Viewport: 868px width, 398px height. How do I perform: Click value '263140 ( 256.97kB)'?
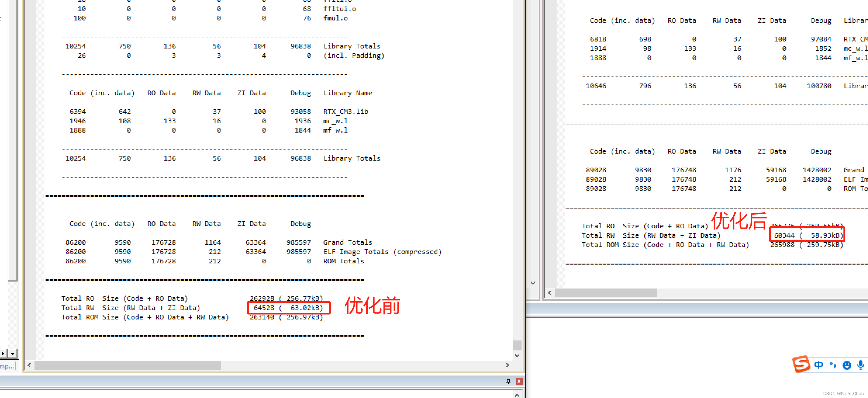(x=287, y=317)
